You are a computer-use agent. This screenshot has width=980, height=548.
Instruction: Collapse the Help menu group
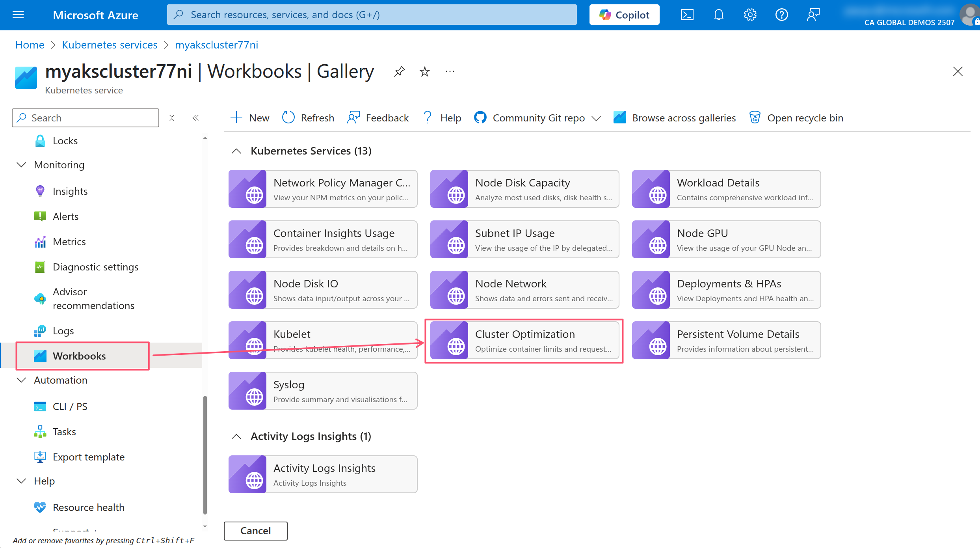point(21,481)
